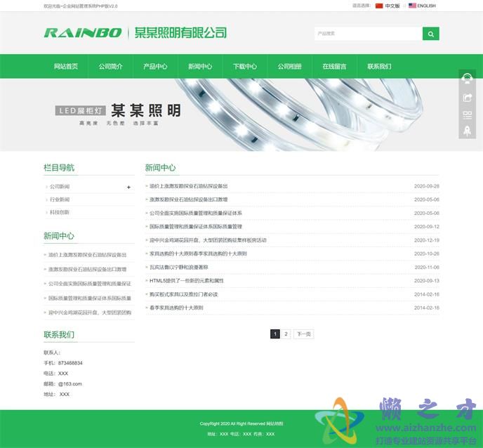
Task: Select 公司新闻 in the column navigation
Action: coord(60,187)
